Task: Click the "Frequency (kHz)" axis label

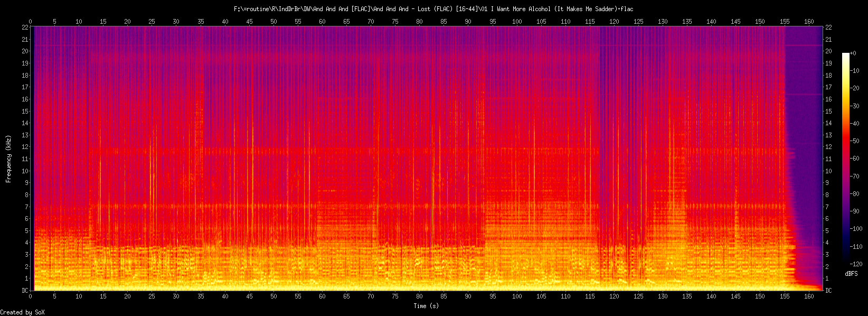Action: (8, 159)
